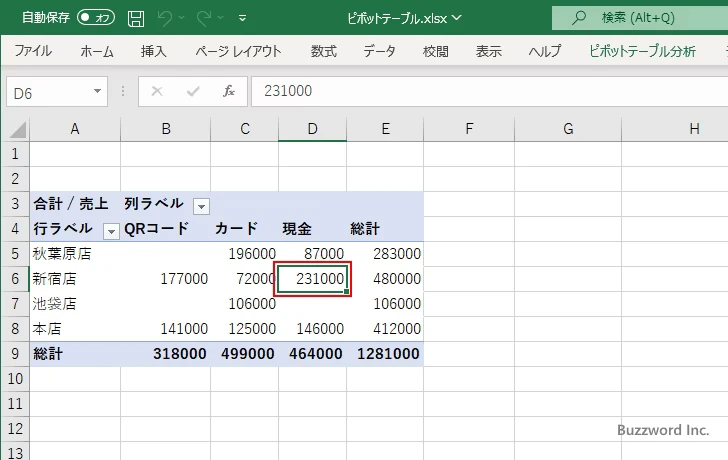Click the 本店 row label
Screen dimensions: 728x460
(x=75, y=329)
